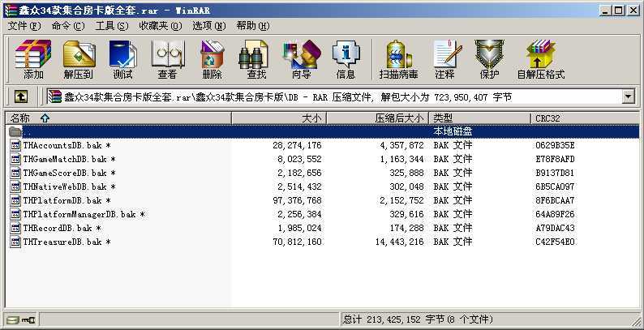Click the 注释 (Comment) toolbar icon

pyautogui.click(x=446, y=59)
